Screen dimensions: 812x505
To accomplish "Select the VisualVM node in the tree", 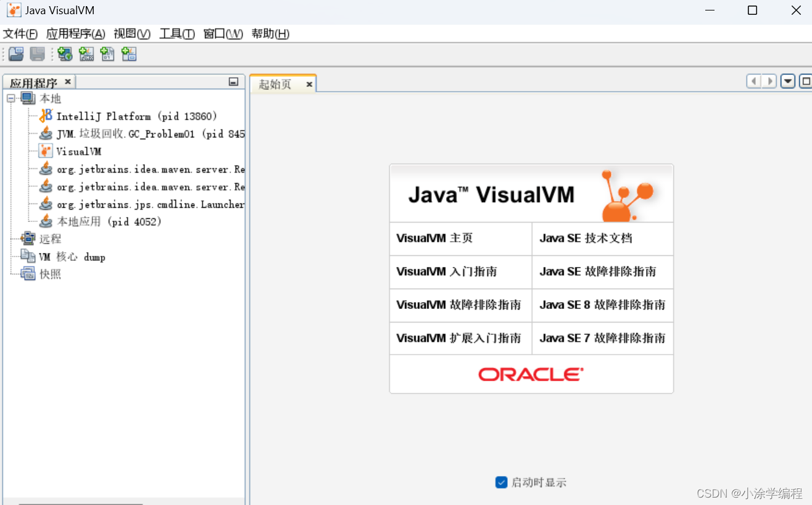I will click(79, 151).
